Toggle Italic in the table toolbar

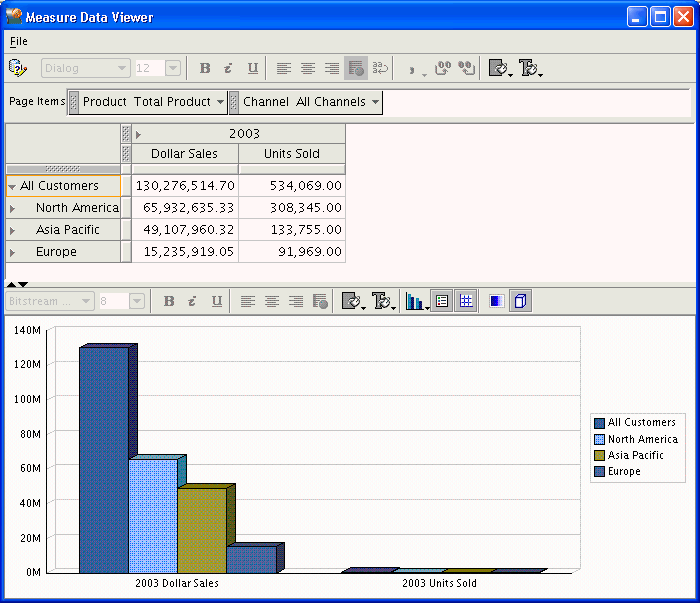229,68
